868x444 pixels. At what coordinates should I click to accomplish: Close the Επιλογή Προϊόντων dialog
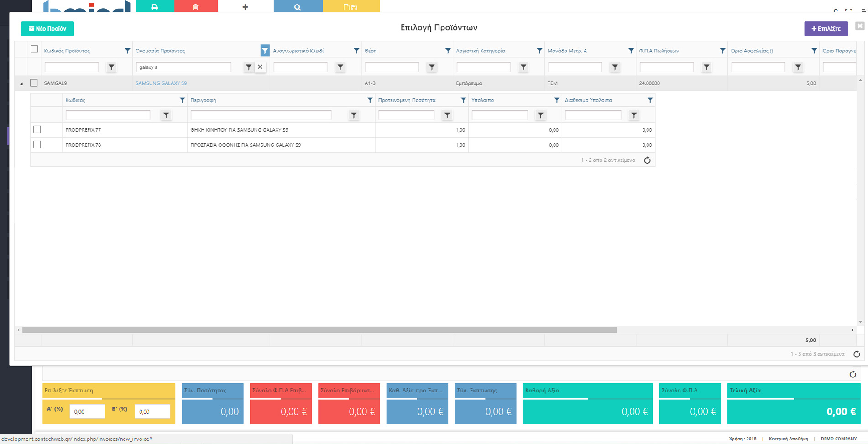860,26
